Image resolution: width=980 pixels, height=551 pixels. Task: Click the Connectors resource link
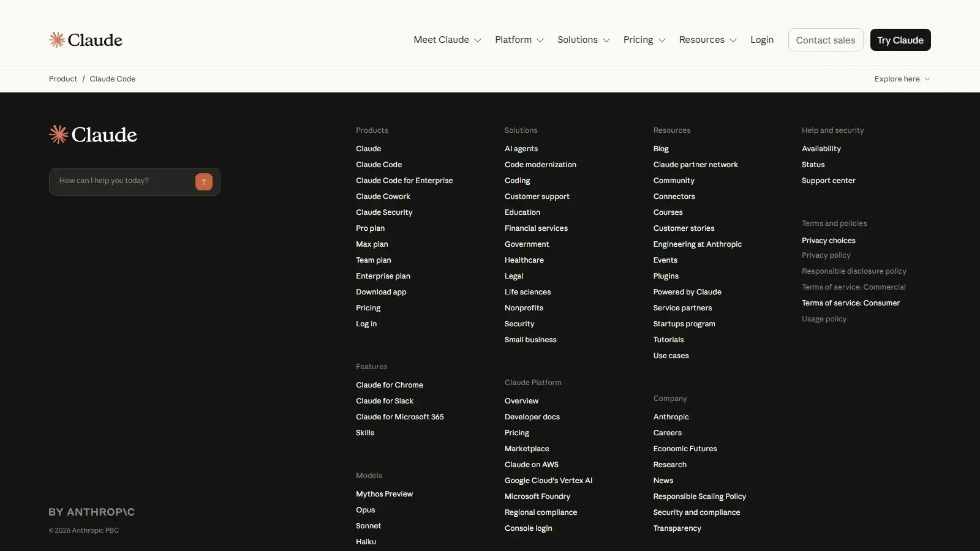[674, 197]
